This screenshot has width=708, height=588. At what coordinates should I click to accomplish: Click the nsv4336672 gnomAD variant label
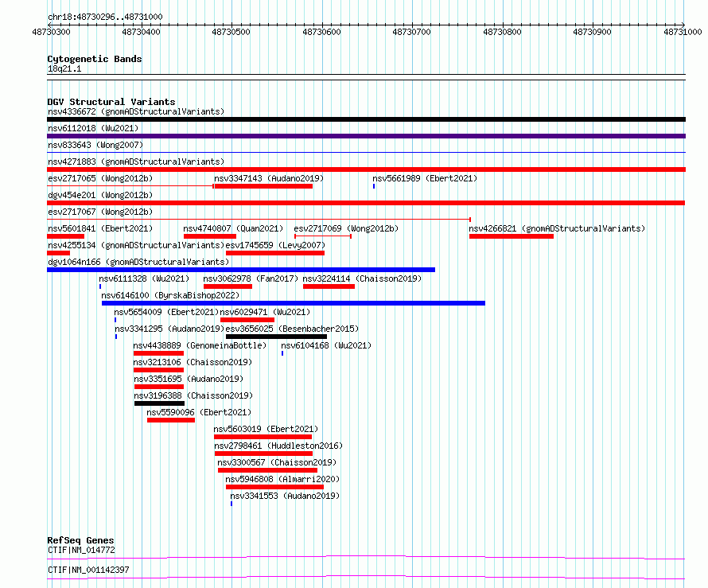point(136,111)
